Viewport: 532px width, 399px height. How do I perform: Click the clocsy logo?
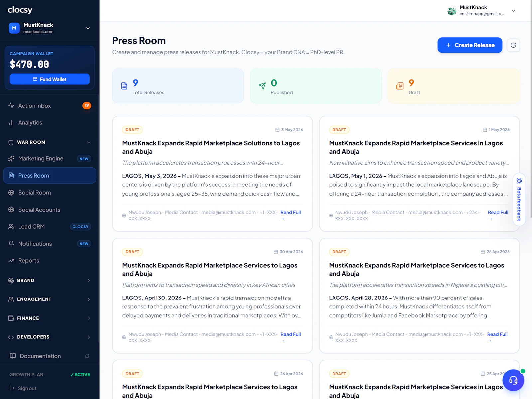(20, 10)
